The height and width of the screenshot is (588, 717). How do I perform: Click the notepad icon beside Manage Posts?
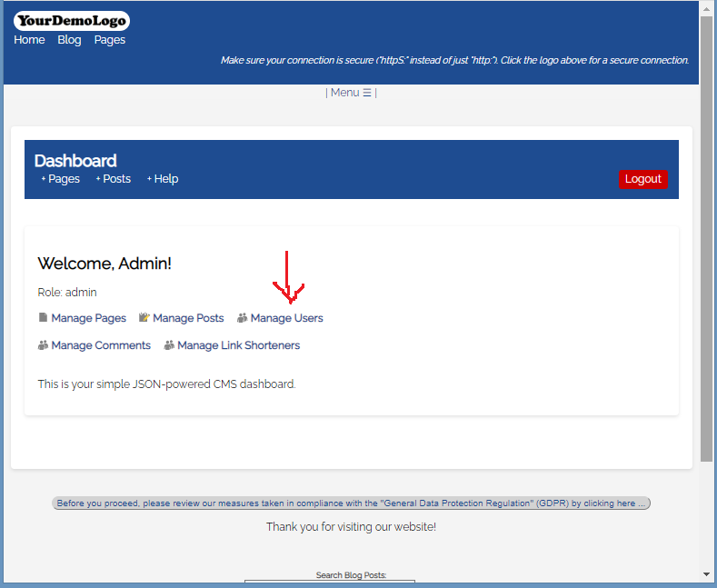tap(144, 318)
